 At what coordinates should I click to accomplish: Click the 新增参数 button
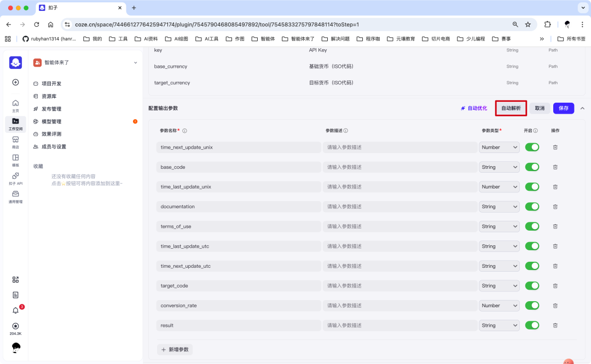click(175, 350)
